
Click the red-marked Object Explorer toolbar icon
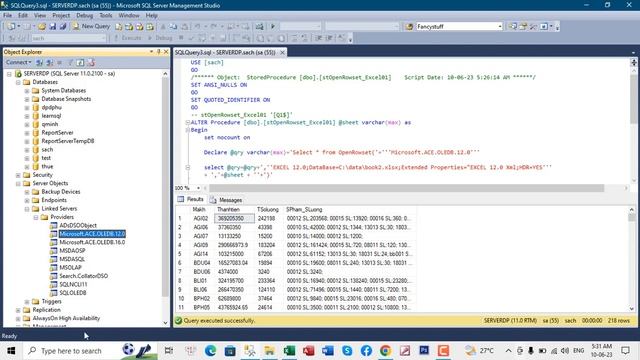91,62
